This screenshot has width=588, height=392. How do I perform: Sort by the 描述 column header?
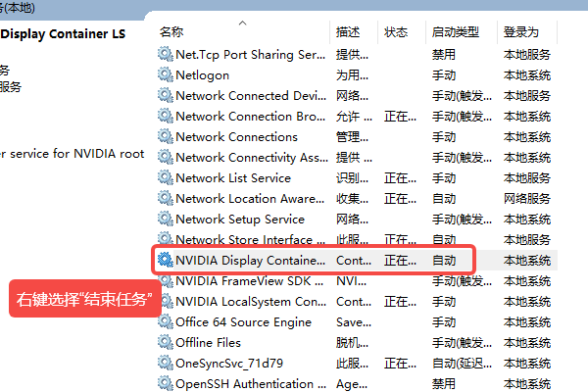click(x=348, y=32)
